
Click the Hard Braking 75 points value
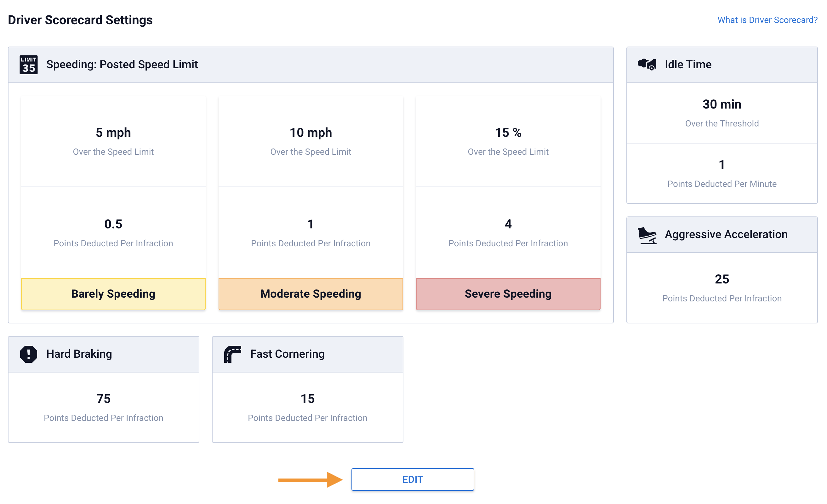click(x=103, y=399)
